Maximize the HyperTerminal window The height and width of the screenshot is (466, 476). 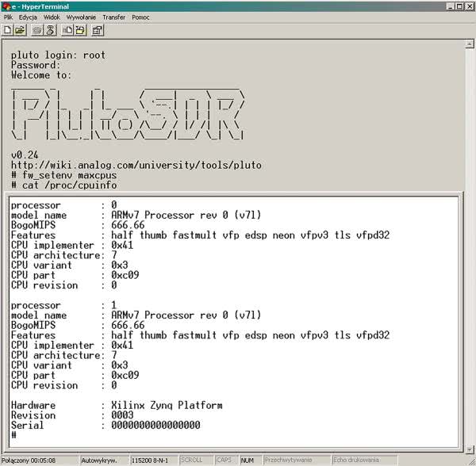coord(459,6)
